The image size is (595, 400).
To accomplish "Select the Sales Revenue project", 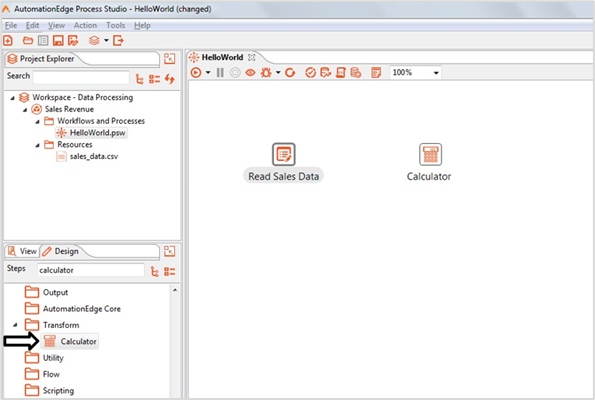I will tap(69, 109).
